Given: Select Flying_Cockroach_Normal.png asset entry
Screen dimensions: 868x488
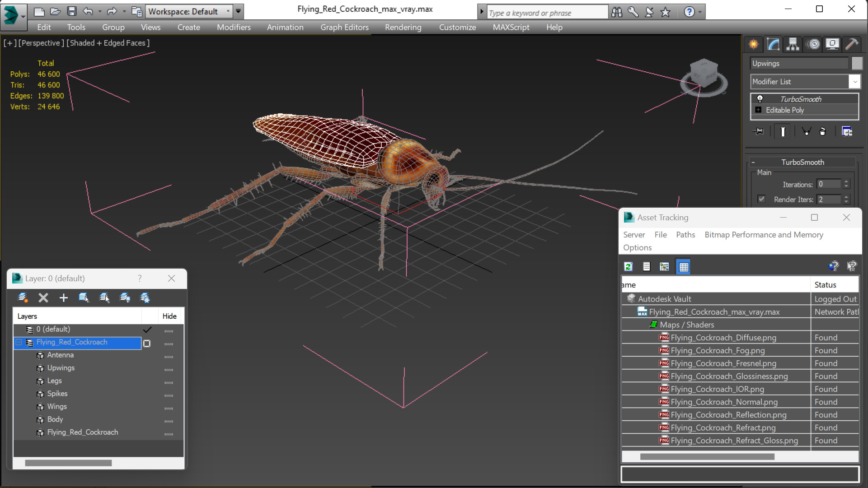Looking at the screenshot, I should 723,402.
